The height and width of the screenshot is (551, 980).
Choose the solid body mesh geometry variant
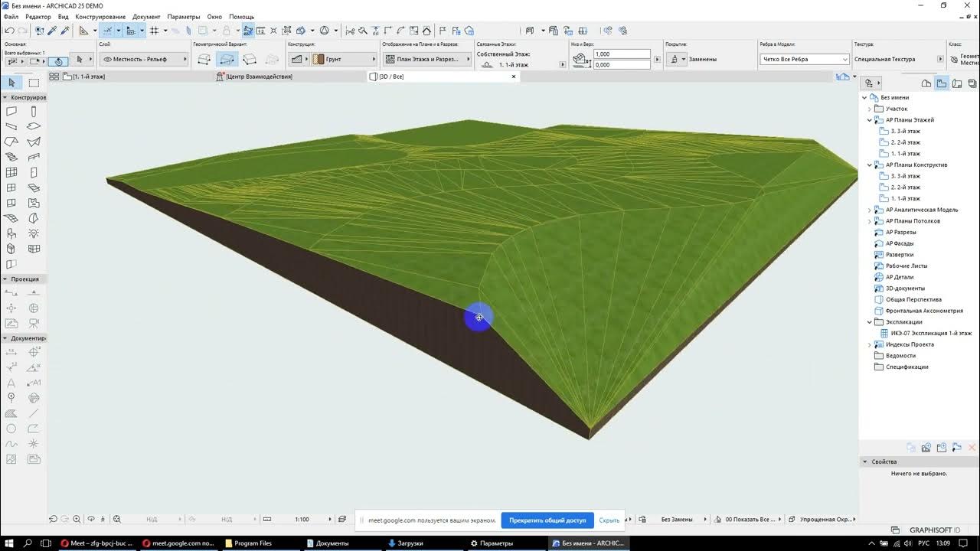[x=249, y=59]
